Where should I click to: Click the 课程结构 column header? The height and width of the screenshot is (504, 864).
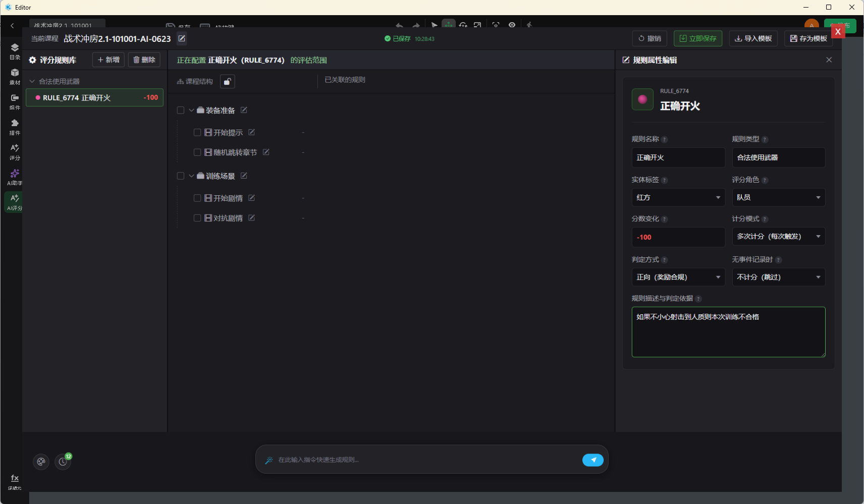click(195, 81)
